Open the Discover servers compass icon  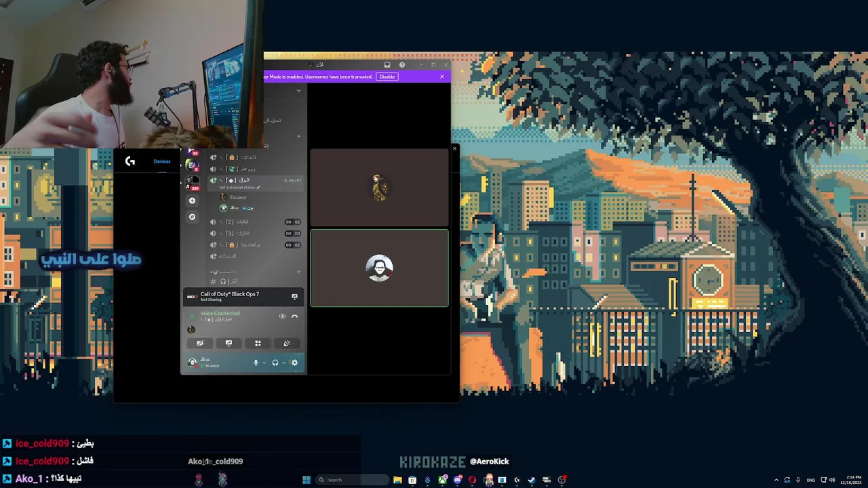(193, 217)
